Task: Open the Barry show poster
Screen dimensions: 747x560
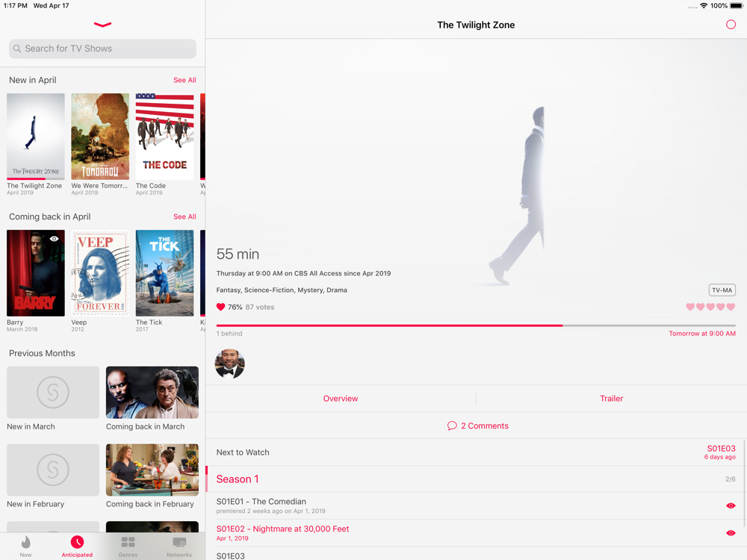Action: click(x=36, y=273)
